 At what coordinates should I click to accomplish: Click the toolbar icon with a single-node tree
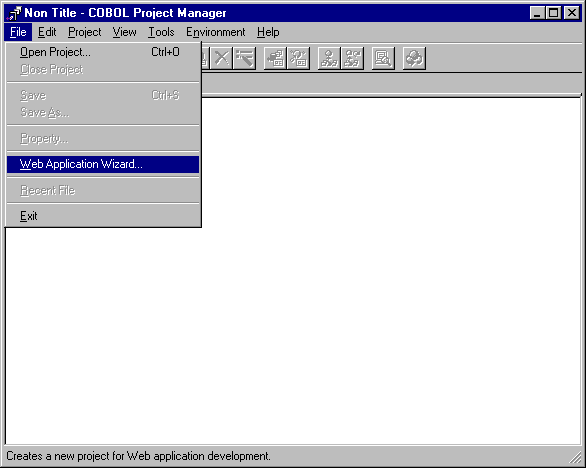point(329,58)
